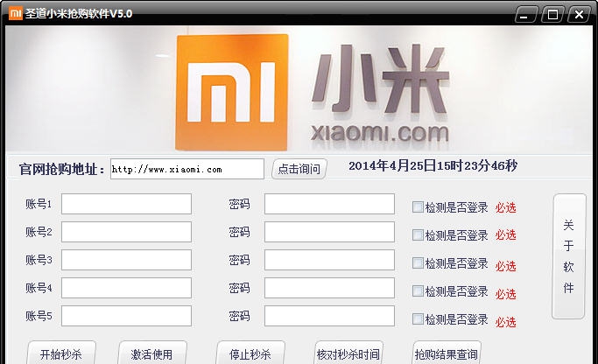Click the 抢购结果查询 button

(447, 353)
